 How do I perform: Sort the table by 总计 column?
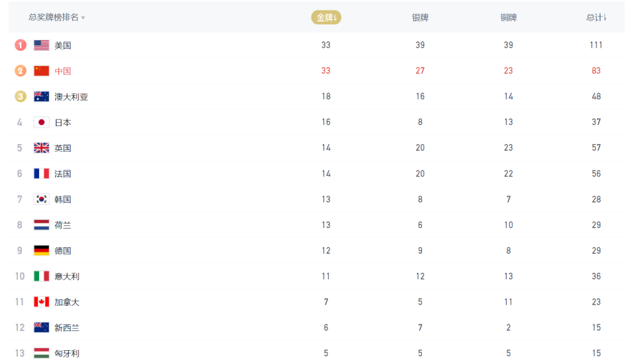596,17
